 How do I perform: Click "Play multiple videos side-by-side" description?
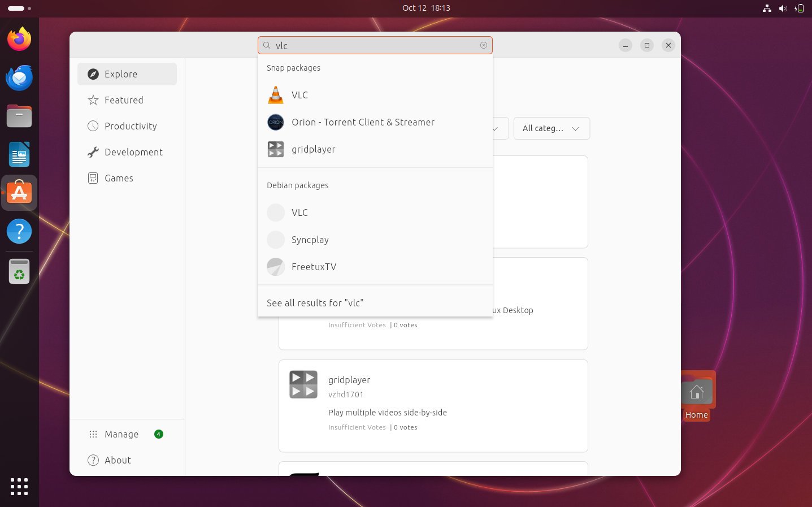388,413
